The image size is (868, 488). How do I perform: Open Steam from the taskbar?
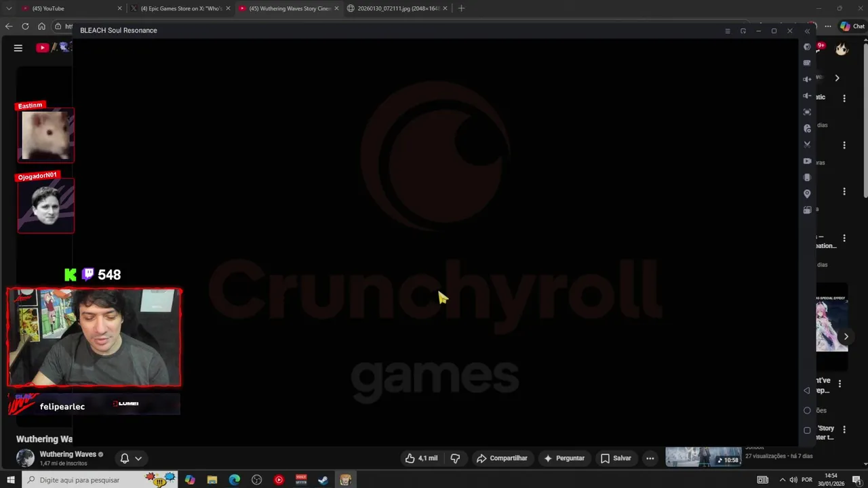click(x=323, y=480)
